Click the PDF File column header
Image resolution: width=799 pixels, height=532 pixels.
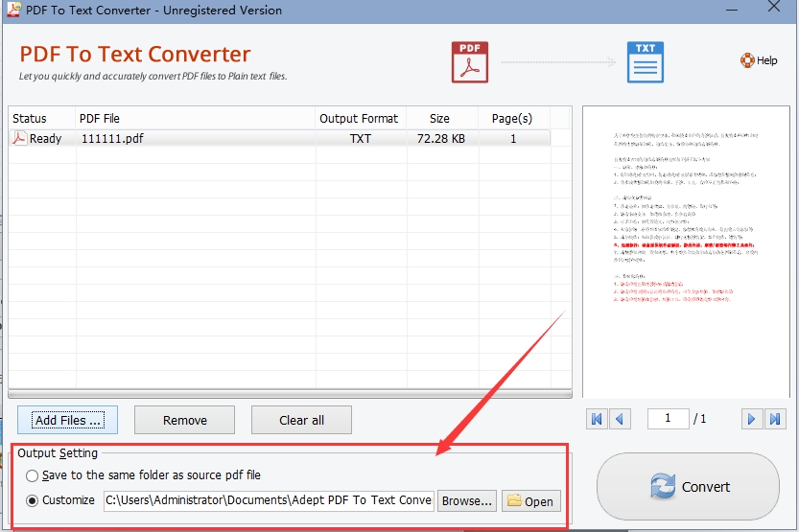[195, 119]
